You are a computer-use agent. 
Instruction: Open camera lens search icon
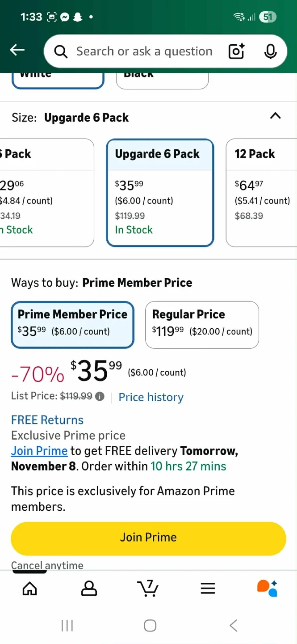point(236,51)
